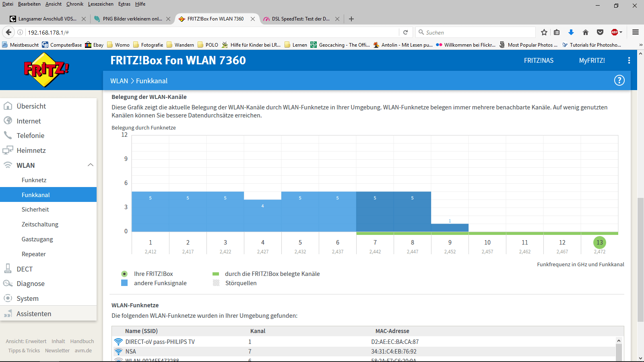The image size is (644, 362).
Task: Click the Adblock Plus toolbar icon
Action: [x=614, y=32]
